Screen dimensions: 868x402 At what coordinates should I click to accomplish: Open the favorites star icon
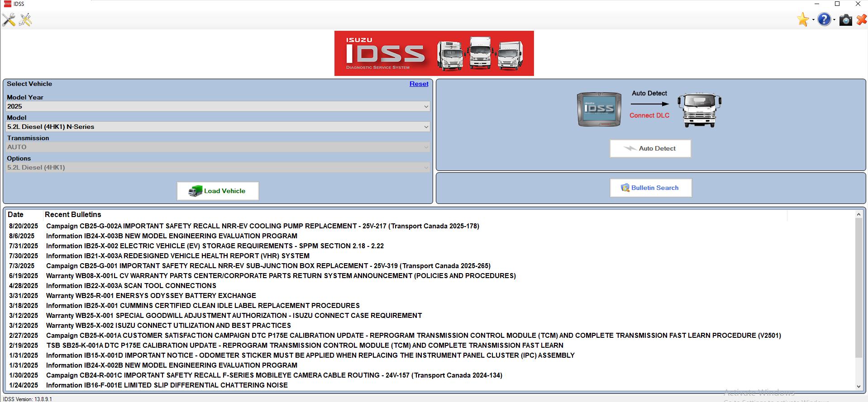[x=803, y=19]
